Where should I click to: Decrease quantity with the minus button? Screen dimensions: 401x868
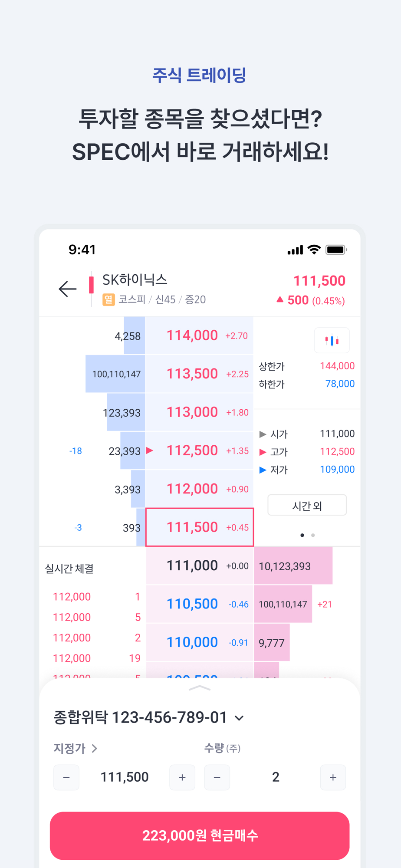pos(217,777)
